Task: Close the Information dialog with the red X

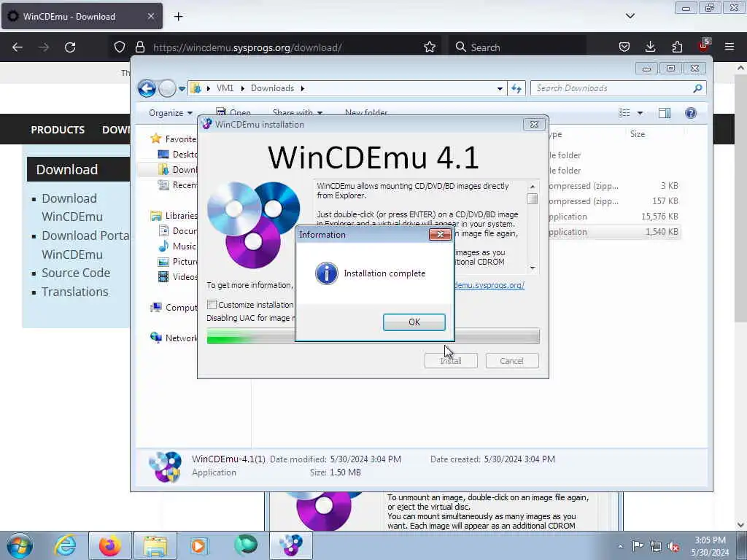Action: [x=440, y=234]
